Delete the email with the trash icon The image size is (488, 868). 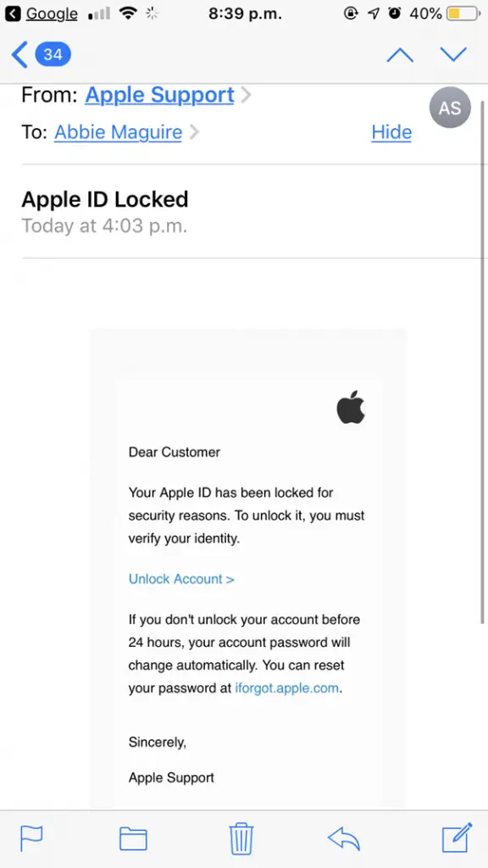tap(241, 839)
